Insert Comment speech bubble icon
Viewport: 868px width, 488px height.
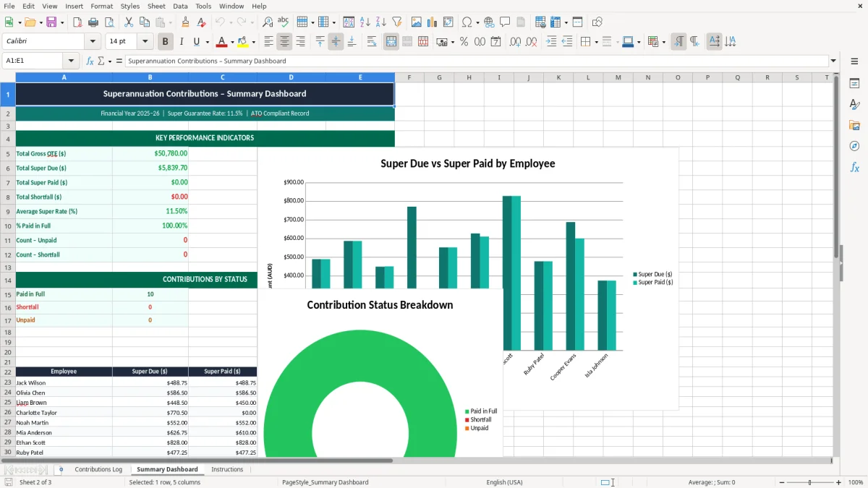[505, 22]
